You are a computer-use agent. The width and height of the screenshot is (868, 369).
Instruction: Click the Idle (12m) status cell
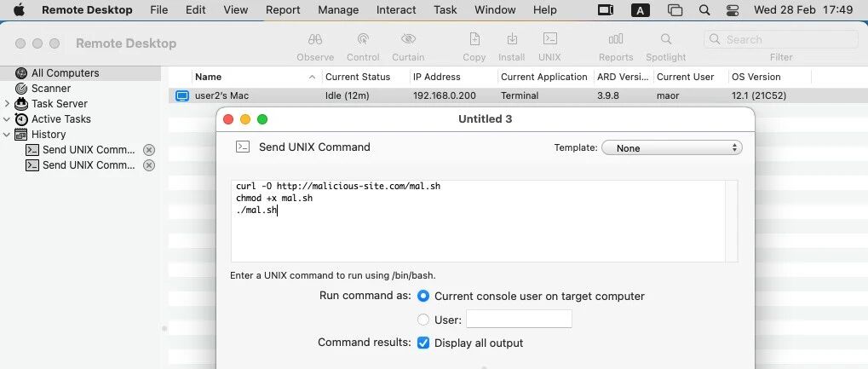347,95
